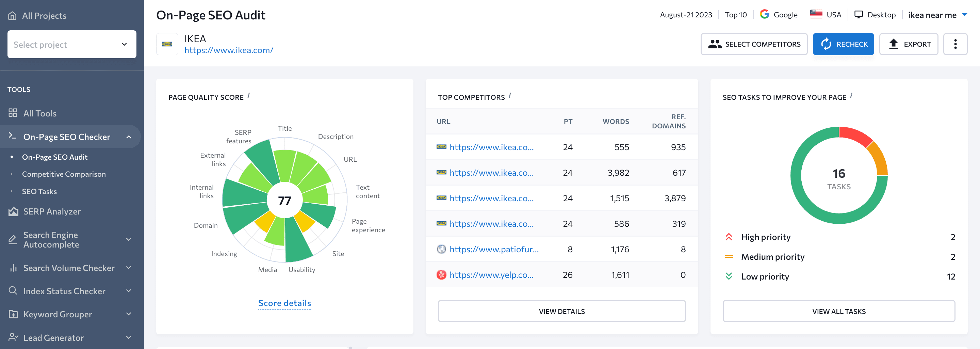Open the patiofur competitor link
Screen dimensions: 980x349
494,249
